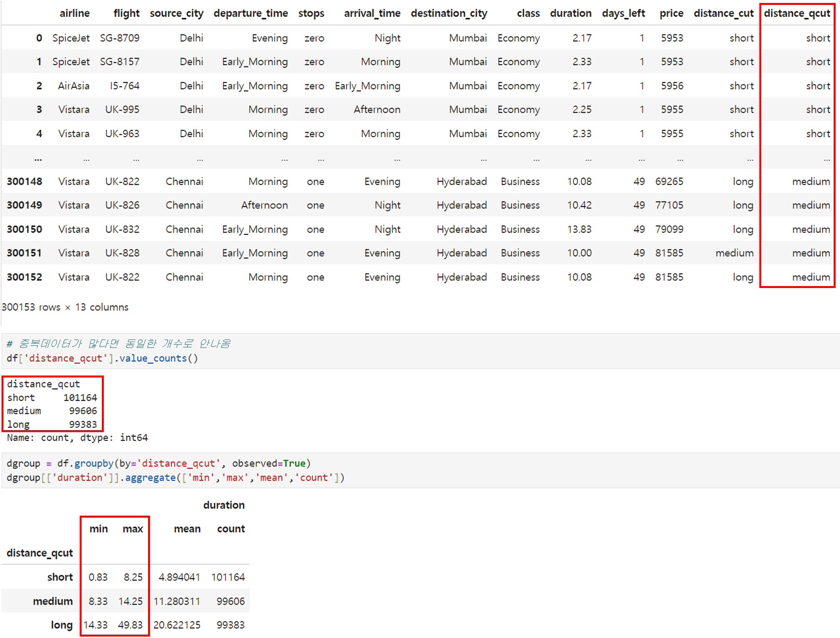840x638 pixels.
Task: Click the 'min' header in aggregate table
Action: click(x=98, y=529)
